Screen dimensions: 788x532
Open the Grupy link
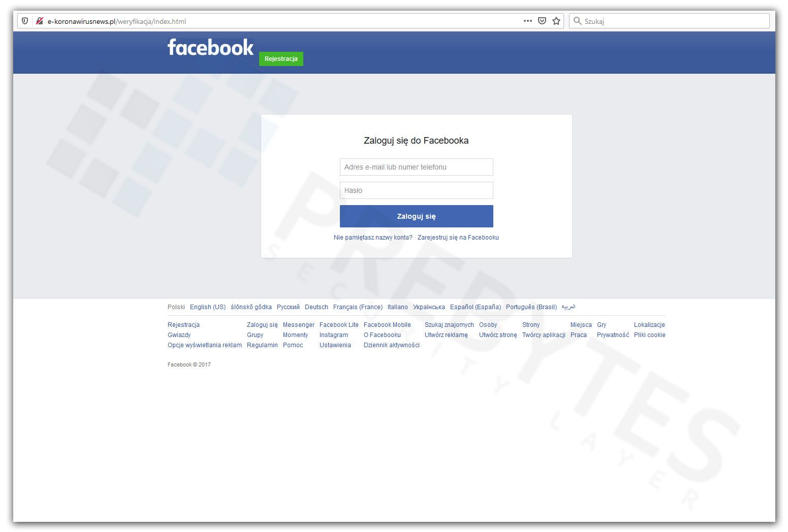point(255,335)
